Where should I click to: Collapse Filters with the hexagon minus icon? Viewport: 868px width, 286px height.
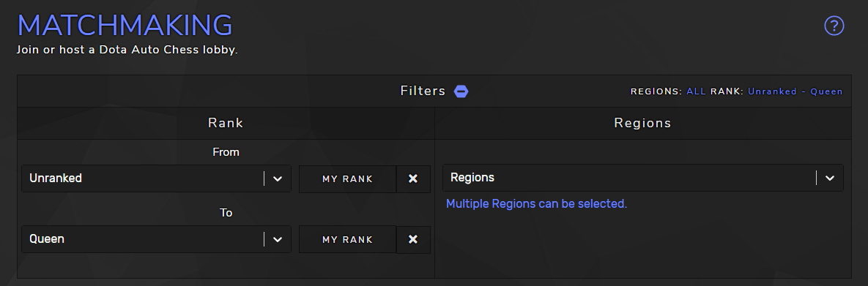(461, 91)
